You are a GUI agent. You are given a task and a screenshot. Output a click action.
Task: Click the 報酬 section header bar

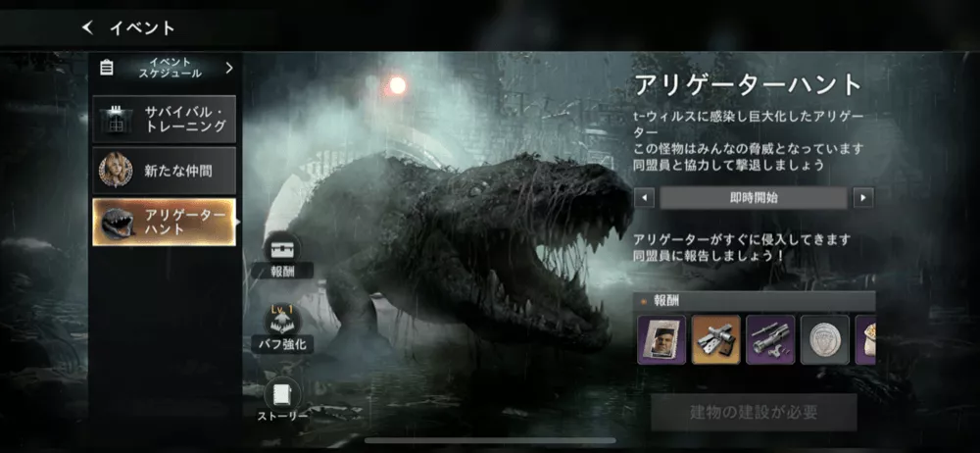[755, 300]
